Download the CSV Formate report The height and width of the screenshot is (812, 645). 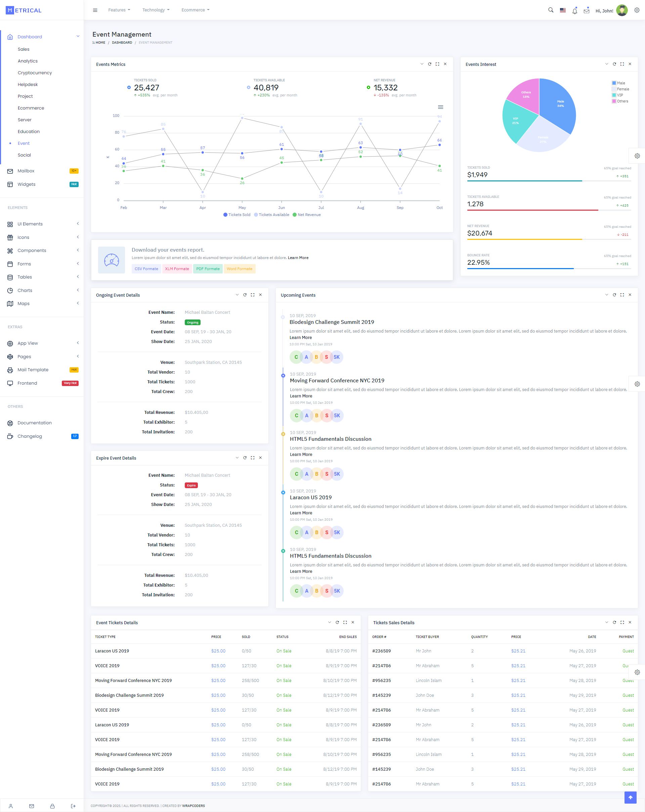click(146, 269)
